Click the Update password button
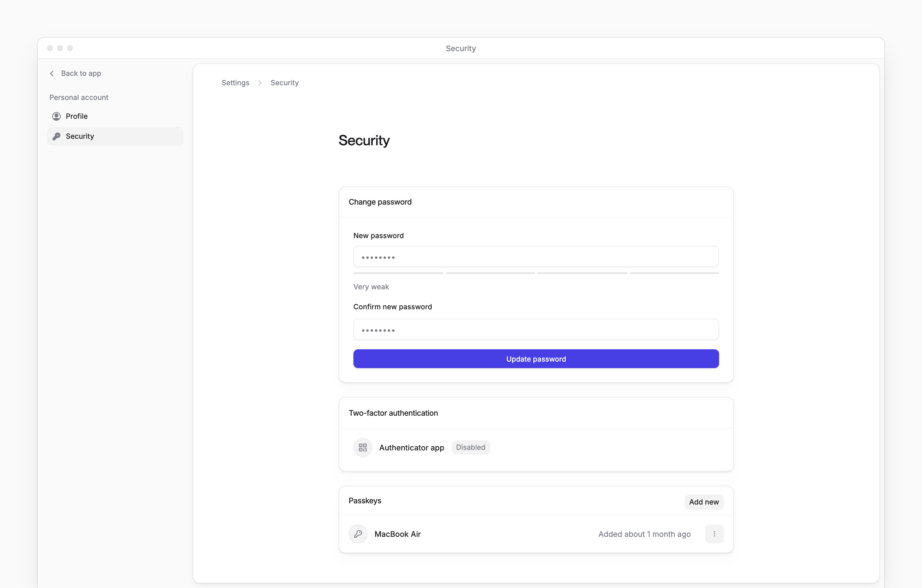This screenshot has width=922, height=588. pos(536,359)
